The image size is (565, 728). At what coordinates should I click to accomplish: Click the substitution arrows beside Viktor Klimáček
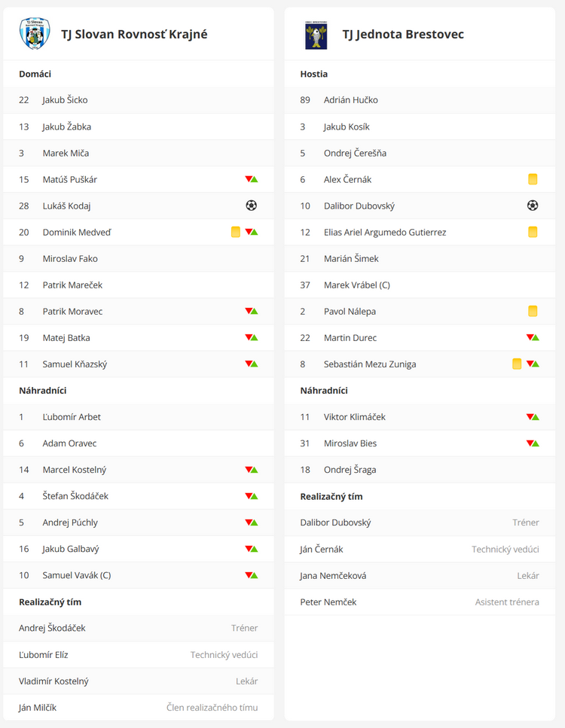click(533, 417)
